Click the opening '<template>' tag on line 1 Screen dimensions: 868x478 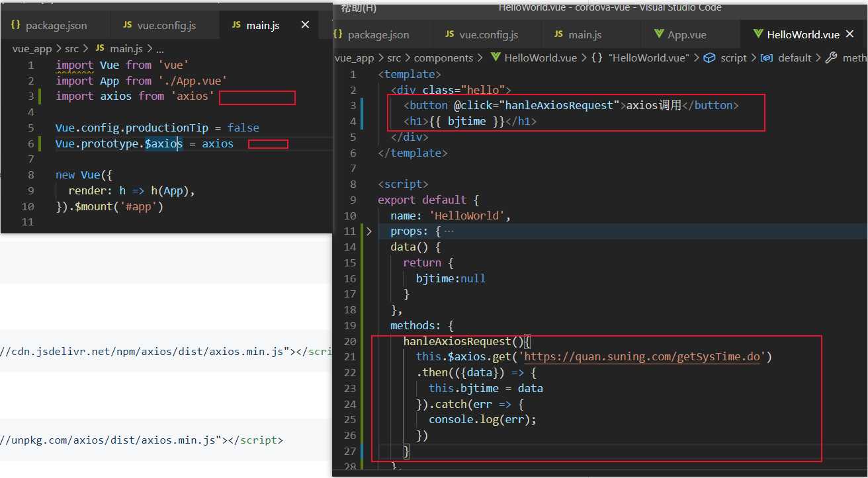pyautogui.click(x=410, y=74)
